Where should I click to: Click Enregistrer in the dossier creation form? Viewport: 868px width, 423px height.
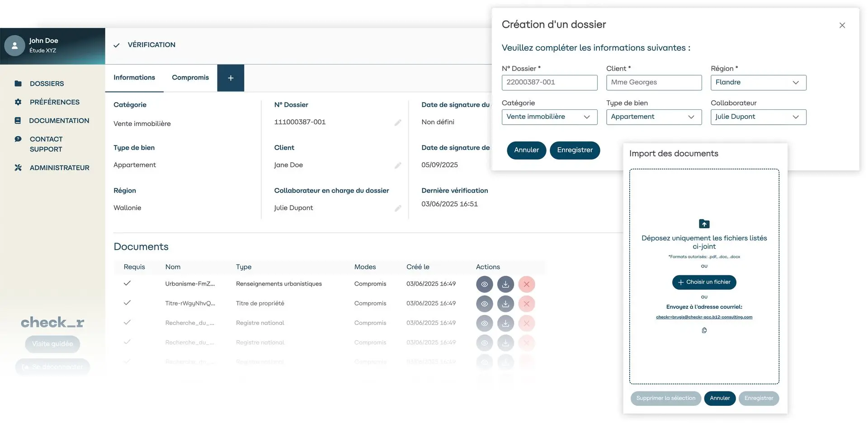(x=575, y=150)
